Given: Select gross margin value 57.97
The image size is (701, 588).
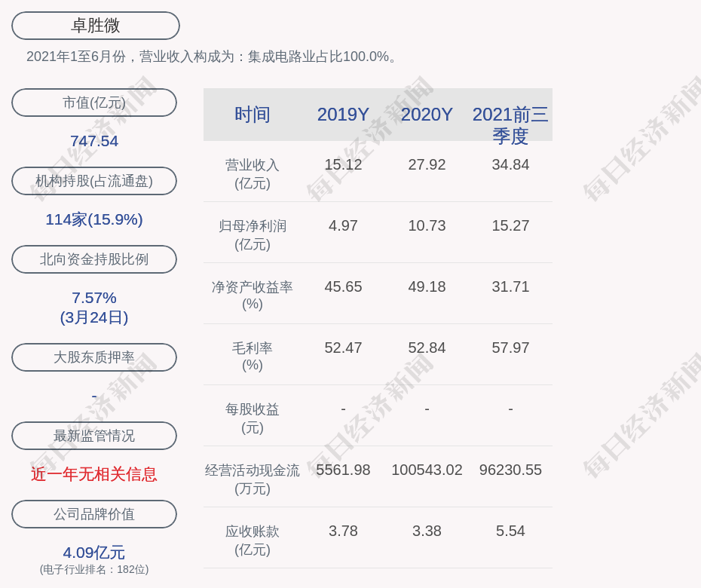Looking at the screenshot, I should tap(510, 348).
